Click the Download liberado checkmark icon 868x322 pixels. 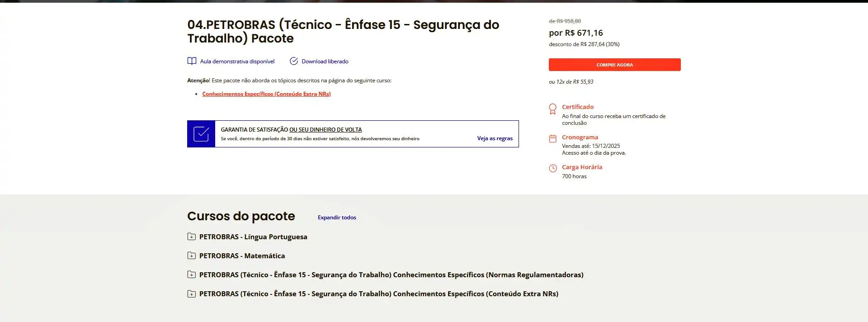click(x=294, y=61)
